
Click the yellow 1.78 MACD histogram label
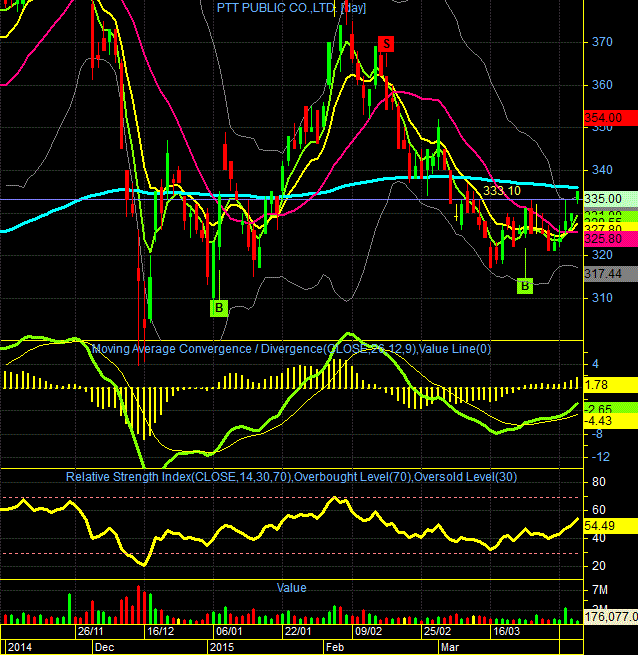click(x=610, y=385)
